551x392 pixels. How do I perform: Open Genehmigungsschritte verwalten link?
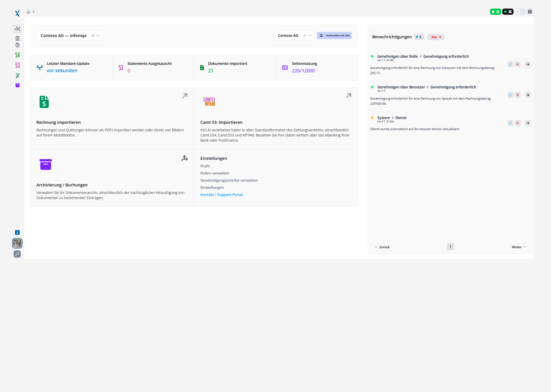pos(229,180)
